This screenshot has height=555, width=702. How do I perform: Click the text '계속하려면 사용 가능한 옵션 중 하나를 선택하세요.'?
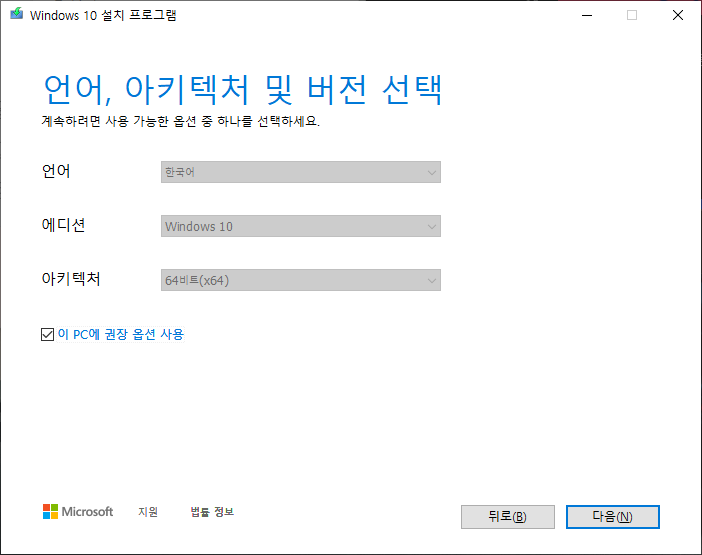coord(181,121)
